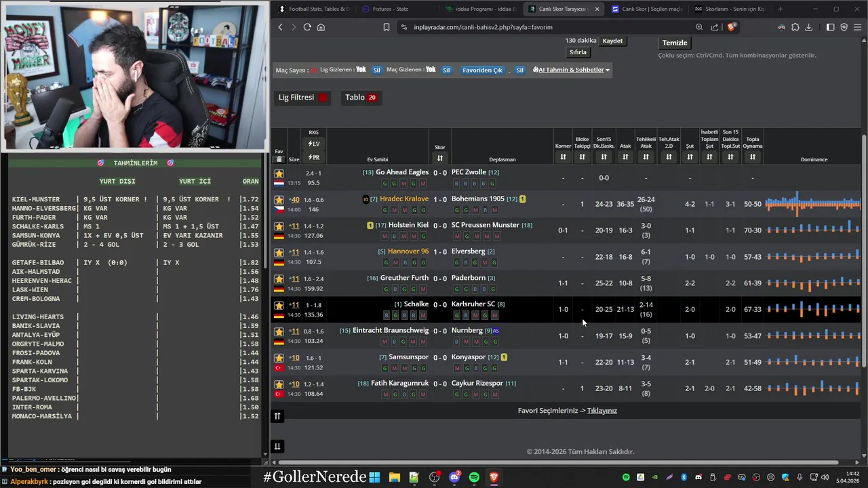Image resolution: width=868 pixels, height=488 pixels.
Task: Switch to Canlı Skor | Seçilen maçlar tab
Action: (646, 9)
